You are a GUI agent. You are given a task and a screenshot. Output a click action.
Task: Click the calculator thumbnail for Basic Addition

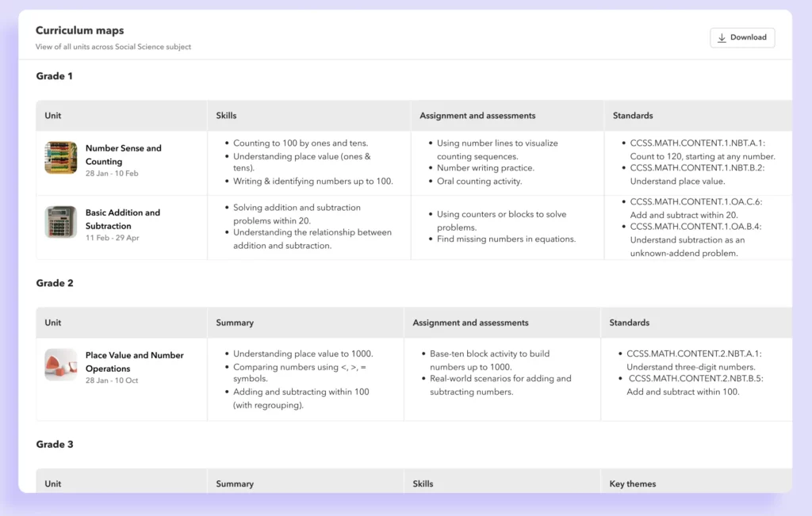(x=61, y=222)
